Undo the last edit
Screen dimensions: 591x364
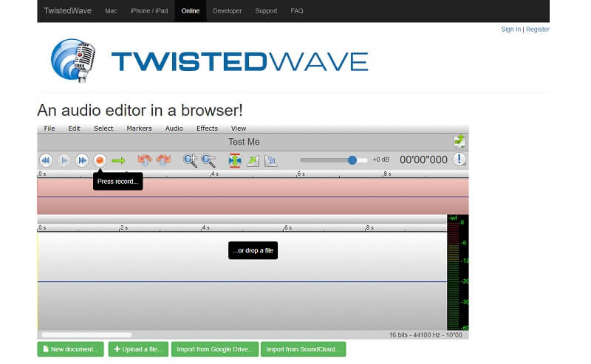pos(144,160)
